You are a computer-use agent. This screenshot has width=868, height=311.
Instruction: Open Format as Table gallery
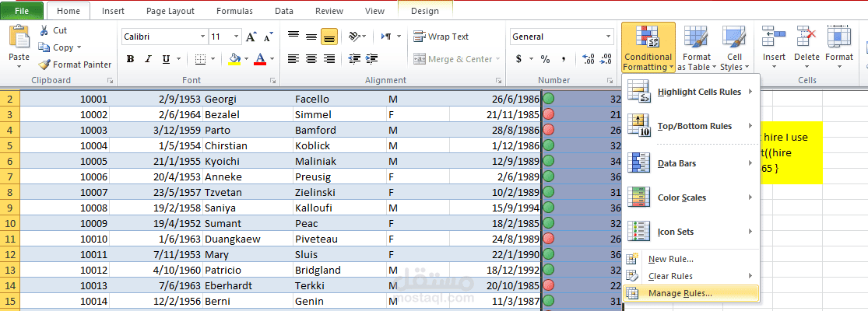pyautogui.click(x=697, y=48)
